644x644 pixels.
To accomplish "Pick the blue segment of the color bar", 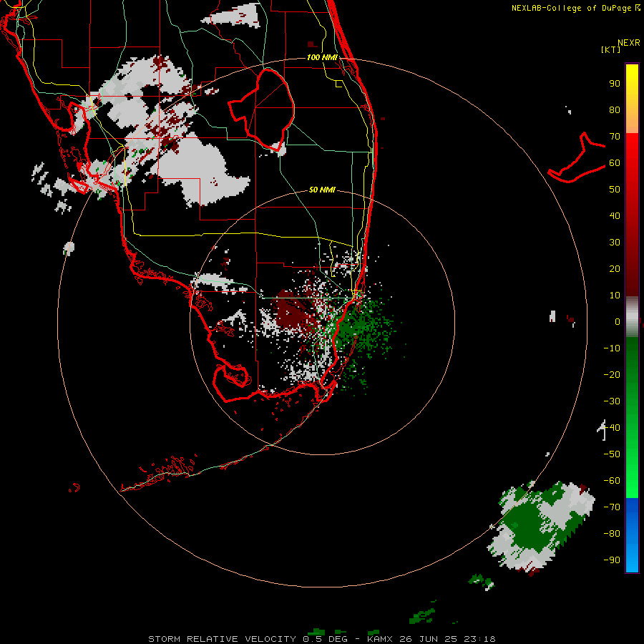I will click(x=632, y=535).
